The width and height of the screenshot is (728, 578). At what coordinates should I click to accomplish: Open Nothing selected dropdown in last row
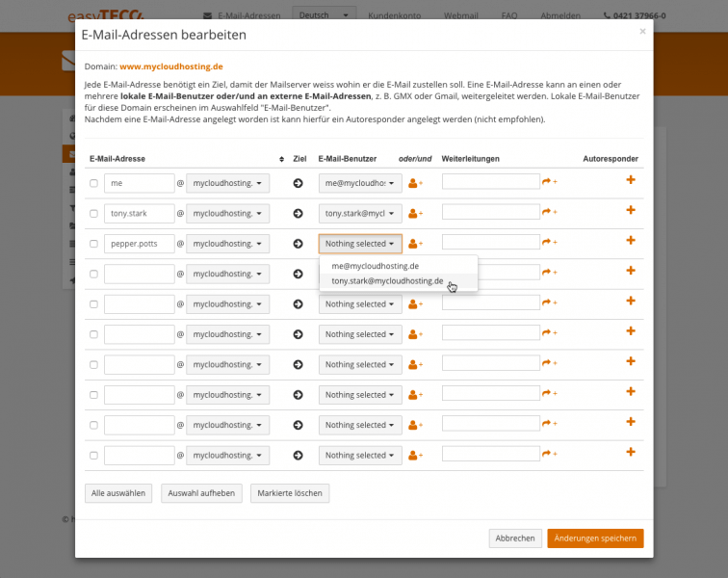(360, 456)
